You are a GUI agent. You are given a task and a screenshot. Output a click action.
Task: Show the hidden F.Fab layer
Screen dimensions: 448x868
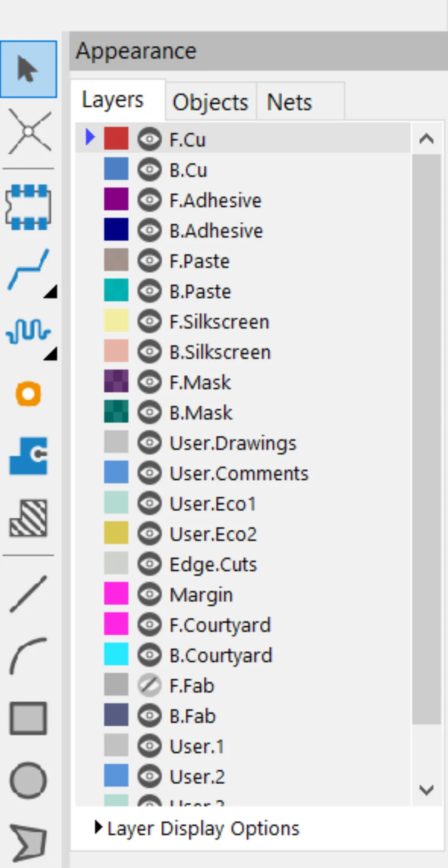coord(149,686)
